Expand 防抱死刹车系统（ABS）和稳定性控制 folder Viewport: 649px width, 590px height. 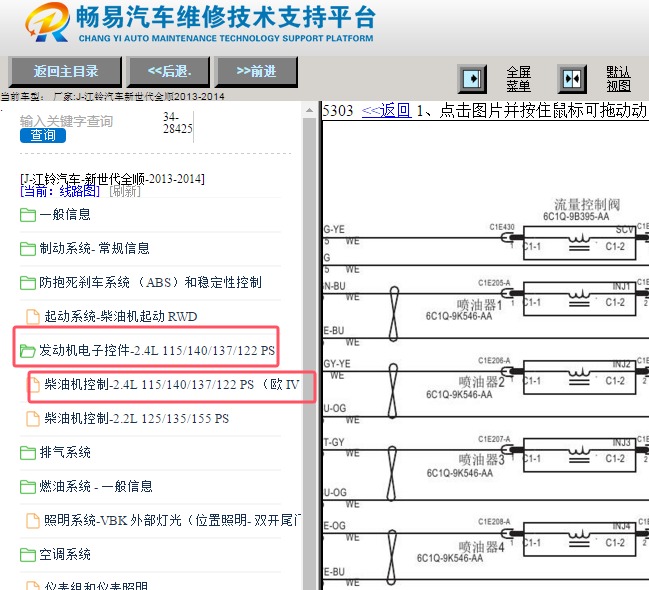pos(150,282)
